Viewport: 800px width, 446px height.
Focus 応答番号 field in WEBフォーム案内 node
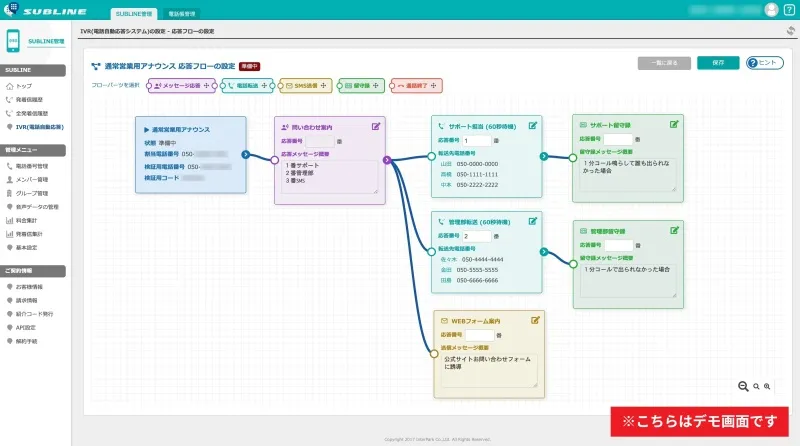(480, 335)
